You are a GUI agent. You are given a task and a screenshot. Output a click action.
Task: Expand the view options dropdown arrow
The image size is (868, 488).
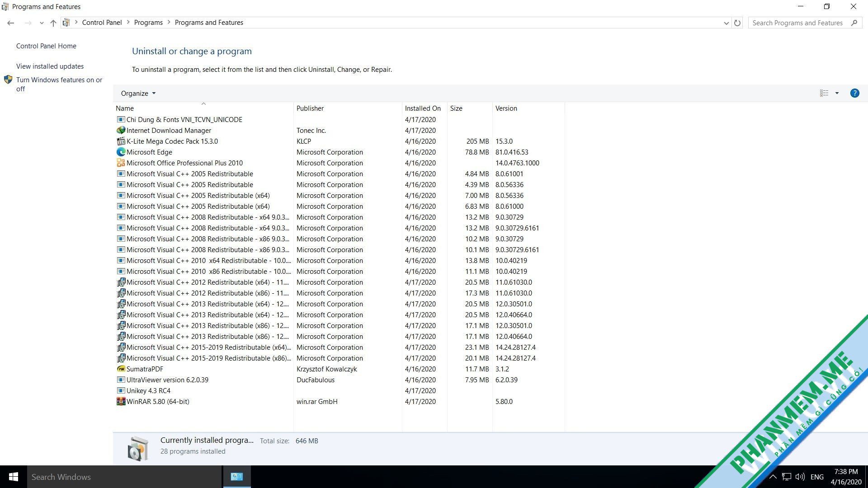coord(837,93)
